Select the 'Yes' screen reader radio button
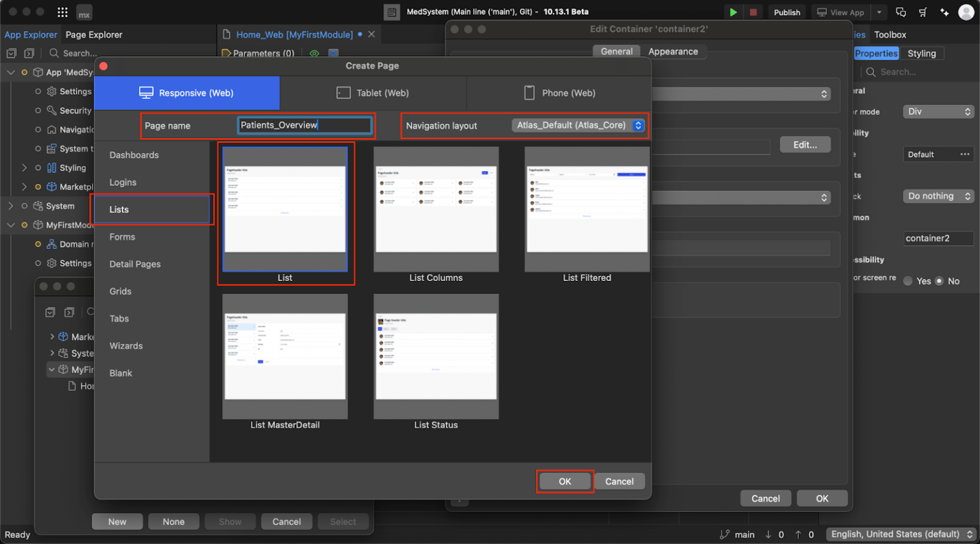 [x=908, y=281]
